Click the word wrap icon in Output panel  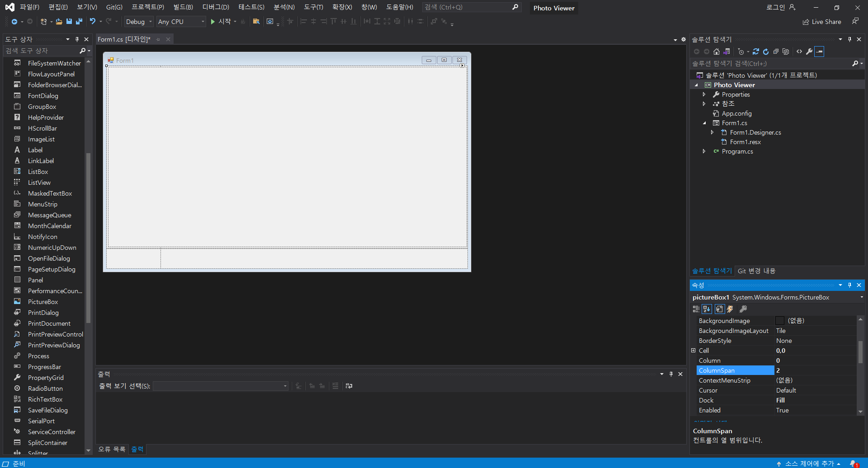click(x=349, y=386)
